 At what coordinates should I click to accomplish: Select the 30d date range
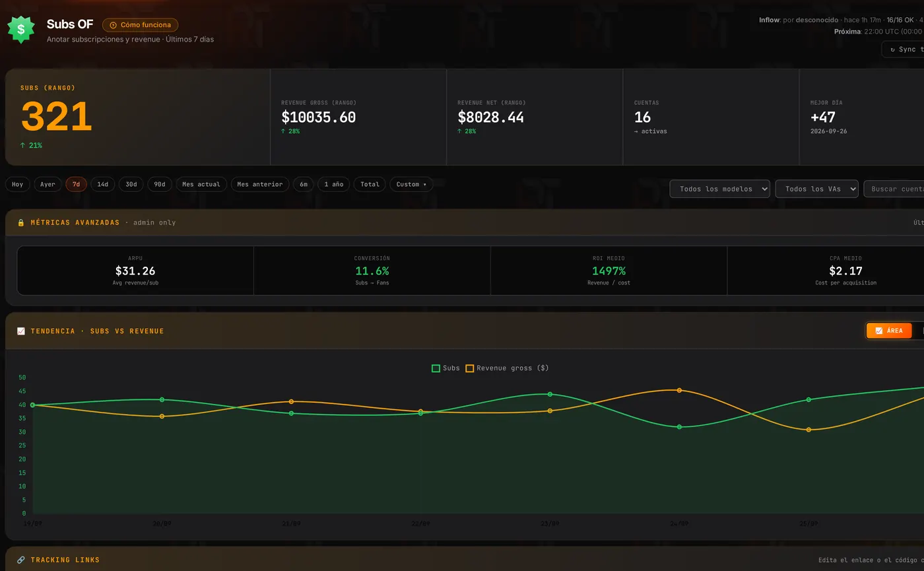131,184
